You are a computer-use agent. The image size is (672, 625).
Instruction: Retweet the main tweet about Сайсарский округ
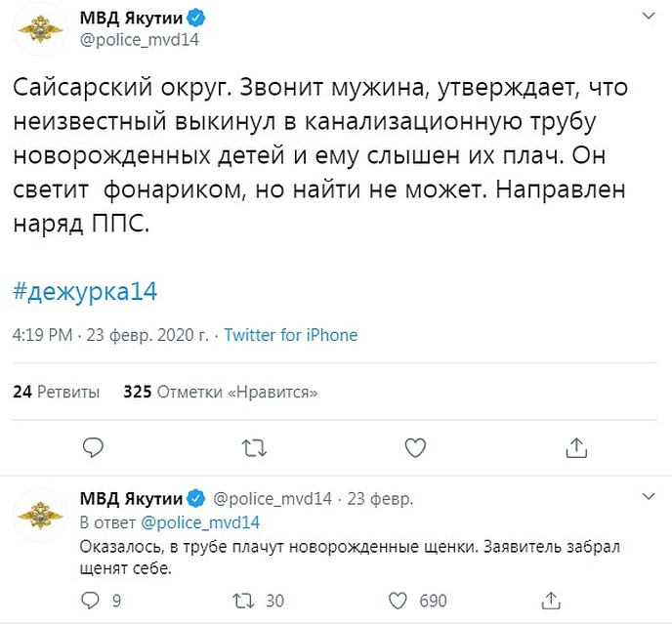pos(254,448)
